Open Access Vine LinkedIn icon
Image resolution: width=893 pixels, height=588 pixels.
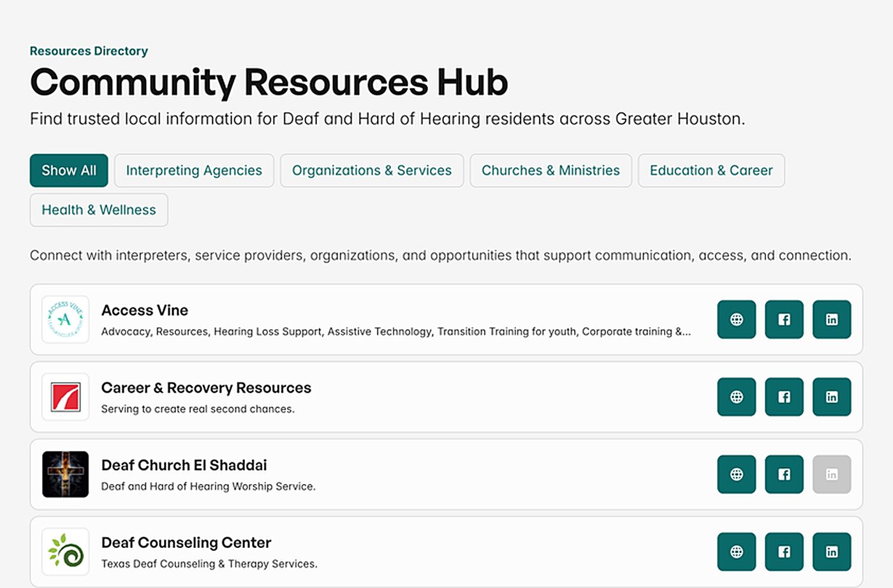pyautogui.click(x=832, y=320)
